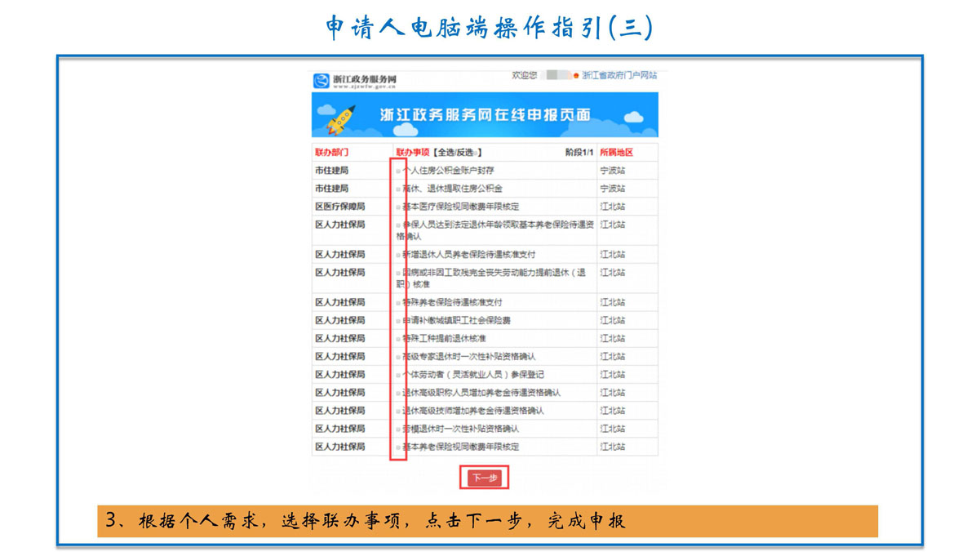Enable 退休高级职称人员增加养老金待遇资格确认
This screenshot has height=552, width=980.
click(x=399, y=393)
